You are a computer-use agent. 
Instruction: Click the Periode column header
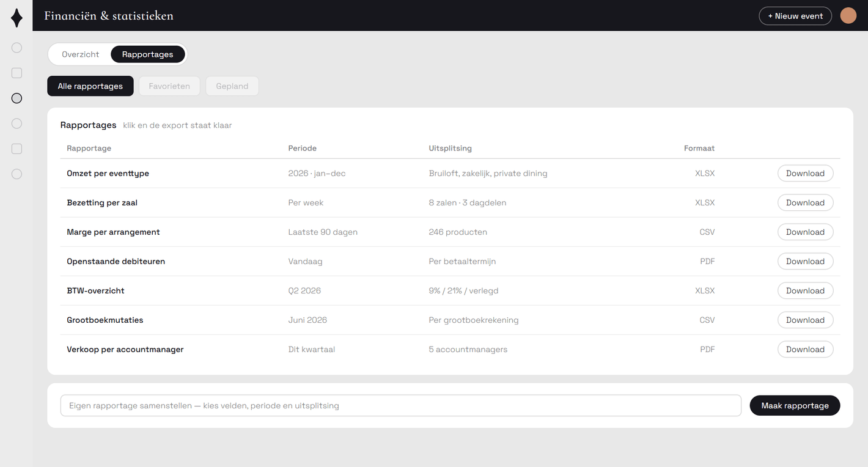pyautogui.click(x=303, y=149)
